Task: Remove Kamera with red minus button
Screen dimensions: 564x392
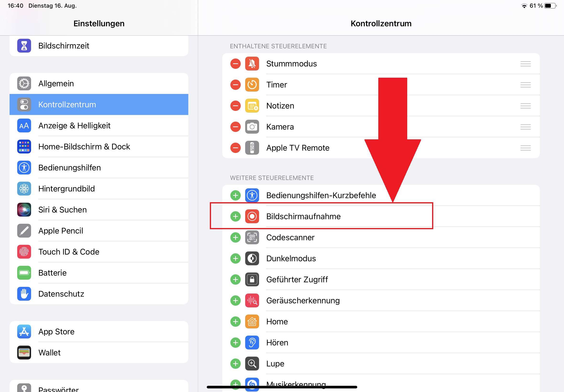Action: pos(235,127)
